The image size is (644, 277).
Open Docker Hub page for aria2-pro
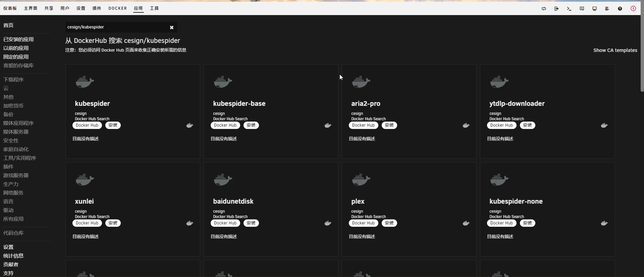tap(363, 125)
